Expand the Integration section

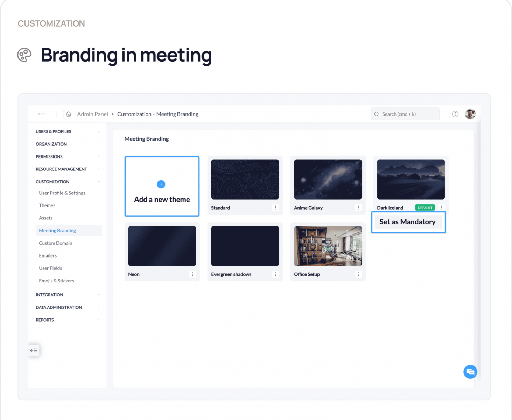click(x=99, y=295)
